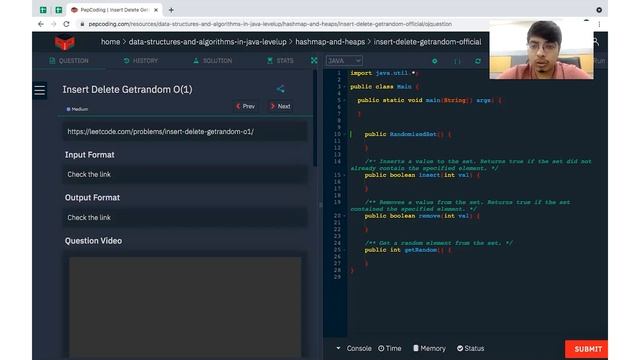The image size is (640, 360).
Task: Click the Insert Delete Getrandom O(1) title
Action: [x=127, y=89]
